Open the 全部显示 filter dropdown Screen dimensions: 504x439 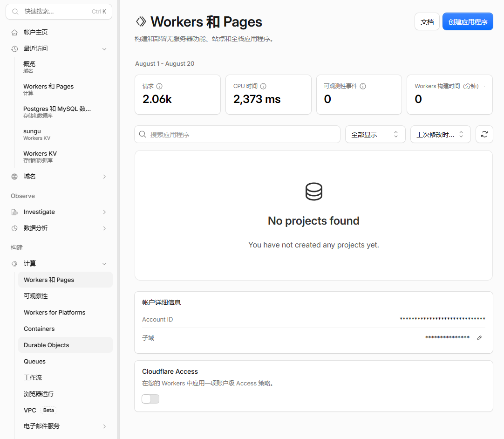coord(375,134)
